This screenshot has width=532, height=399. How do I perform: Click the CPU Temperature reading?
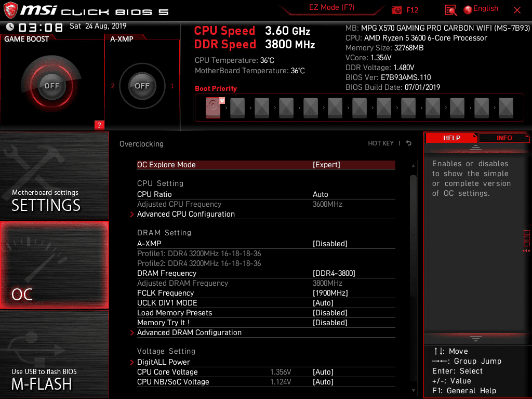(234, 60)
